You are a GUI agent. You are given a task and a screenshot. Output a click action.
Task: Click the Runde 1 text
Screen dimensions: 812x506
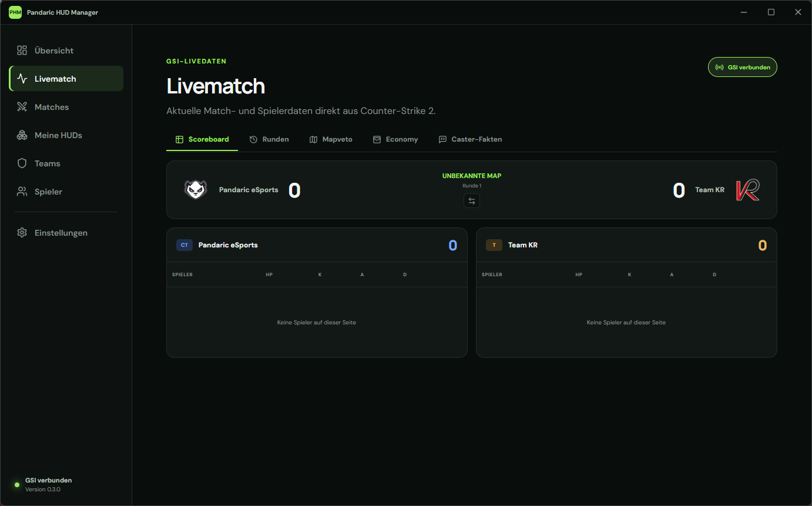(472, 186)
